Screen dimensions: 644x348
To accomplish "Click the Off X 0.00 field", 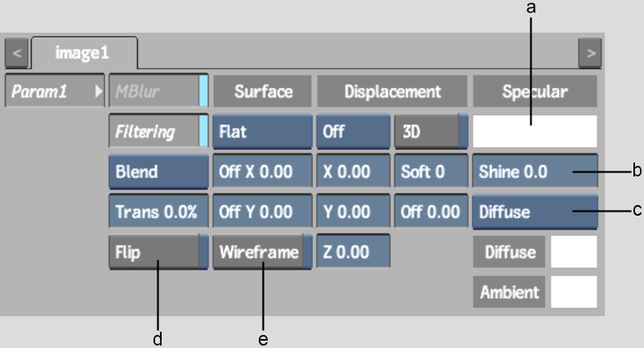I will tap(262, 172).
